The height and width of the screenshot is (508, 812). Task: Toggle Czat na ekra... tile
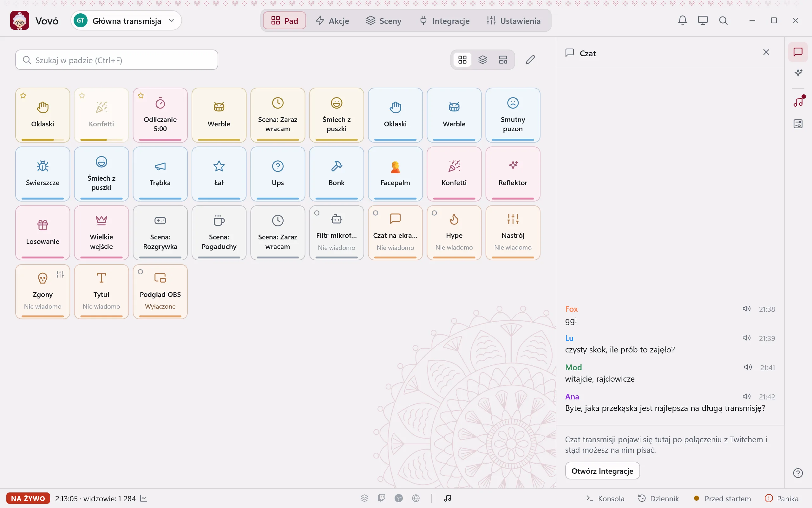coord(395,232)
